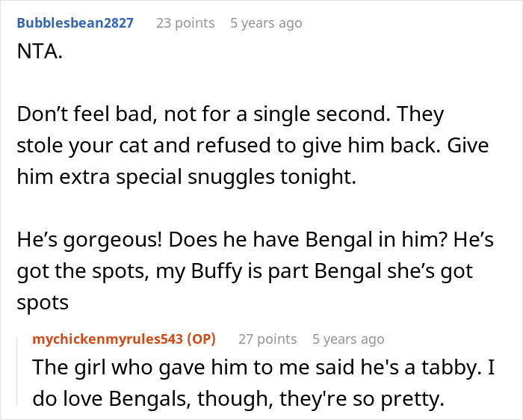Open Bubblesbean2827 user profile link
The width and height of the screenshot is (523, 420).
pyautogui.click(x=75, y=23)
